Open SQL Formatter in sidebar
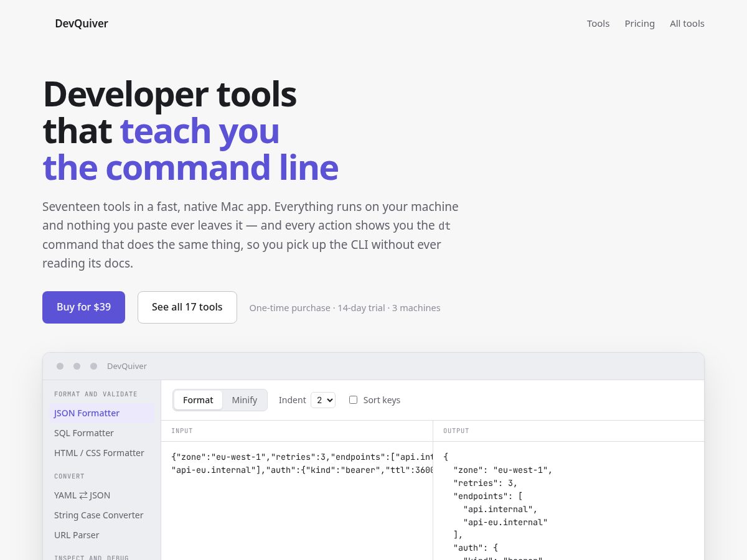 102,433
